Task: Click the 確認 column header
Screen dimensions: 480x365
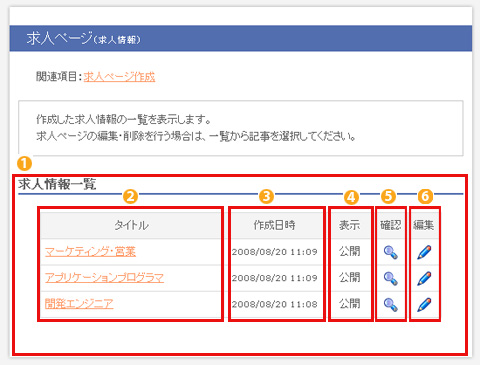Action: tap(391, 225)
